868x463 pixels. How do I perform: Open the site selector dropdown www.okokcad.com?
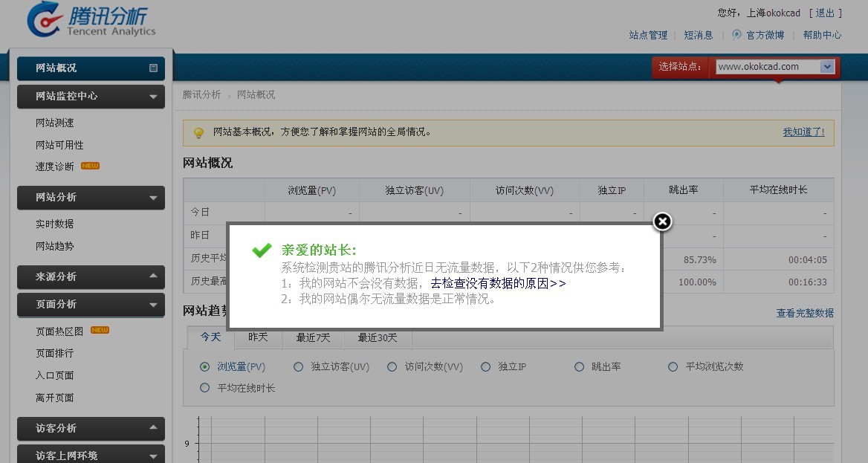click(775, 66)
